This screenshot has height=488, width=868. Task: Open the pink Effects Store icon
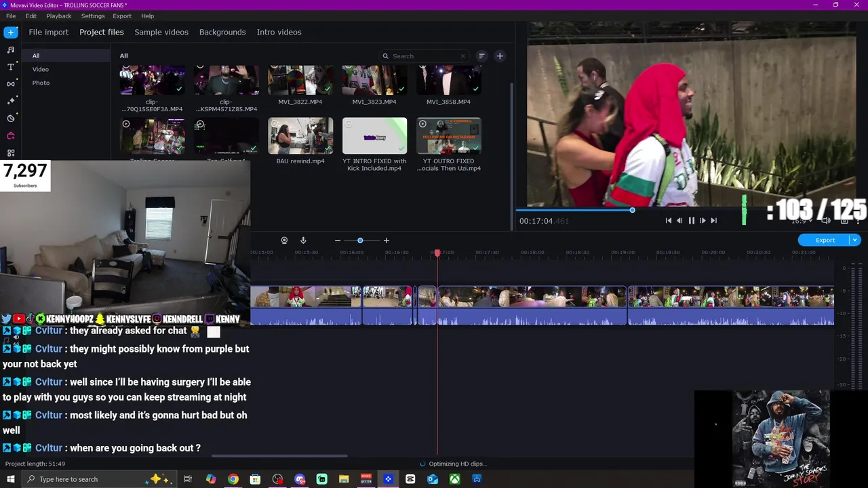11,136
